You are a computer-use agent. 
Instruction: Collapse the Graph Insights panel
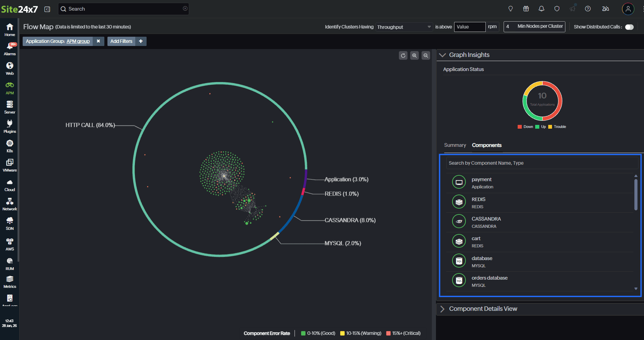tap(442, 55)
